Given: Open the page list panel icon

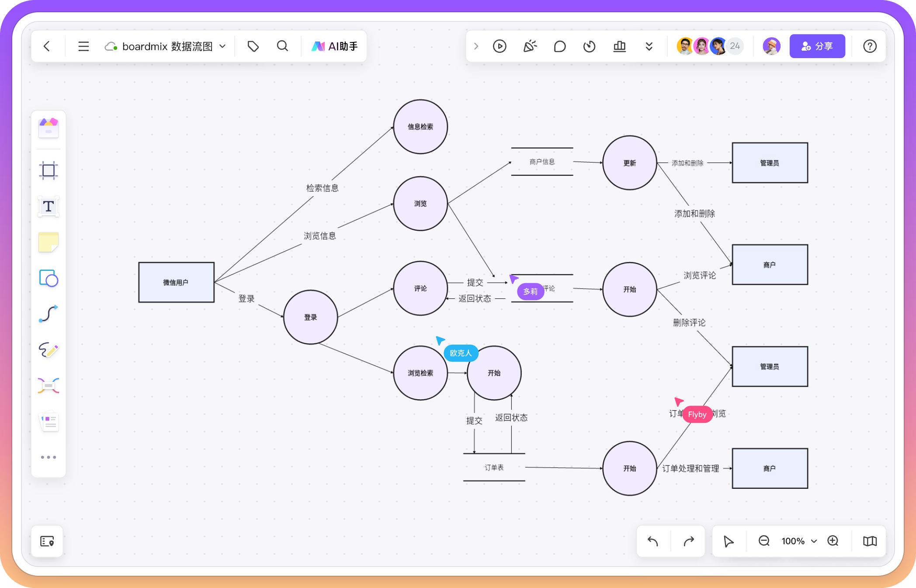Looking at the screenshot, I should (x=47, y=541).
